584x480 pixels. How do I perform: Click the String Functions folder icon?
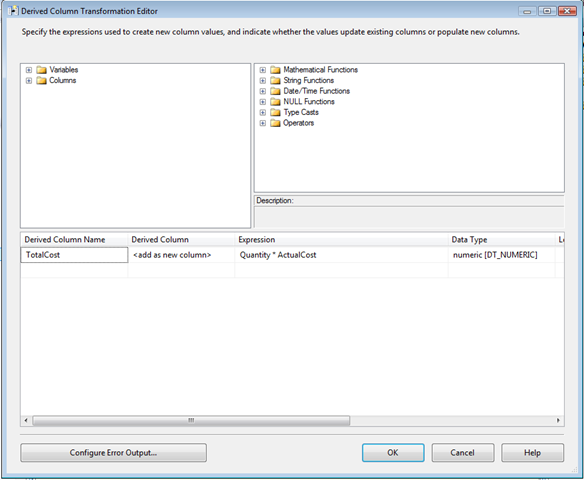(275, 80)
